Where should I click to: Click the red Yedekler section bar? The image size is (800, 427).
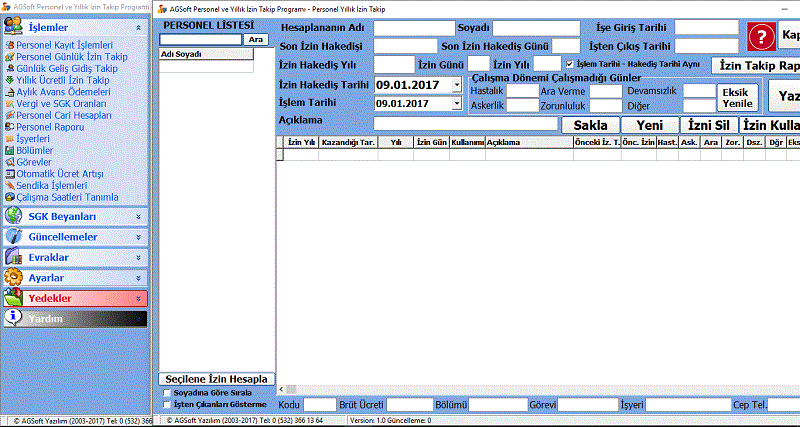[x=75, y=298]
